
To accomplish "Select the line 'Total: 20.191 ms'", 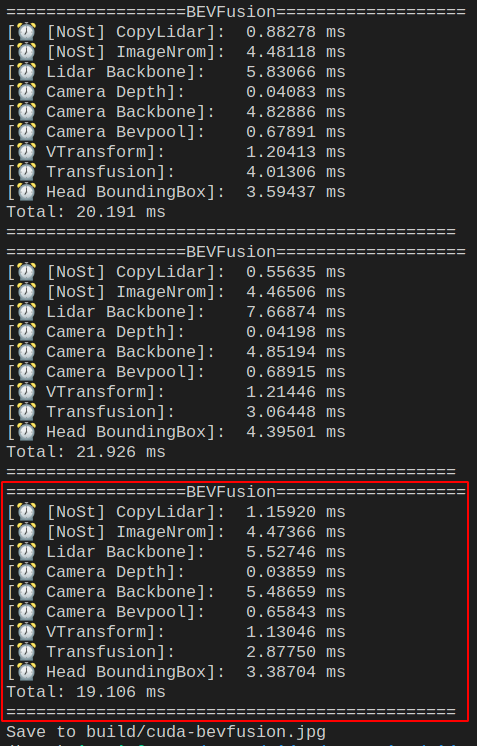I will click(x=86, y=212).
